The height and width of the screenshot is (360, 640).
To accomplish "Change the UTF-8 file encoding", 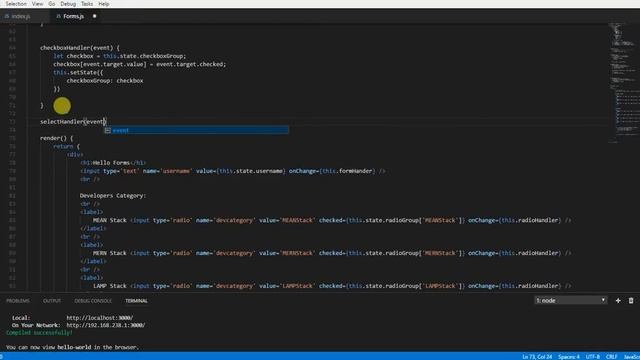I will [x=592, y=357].
